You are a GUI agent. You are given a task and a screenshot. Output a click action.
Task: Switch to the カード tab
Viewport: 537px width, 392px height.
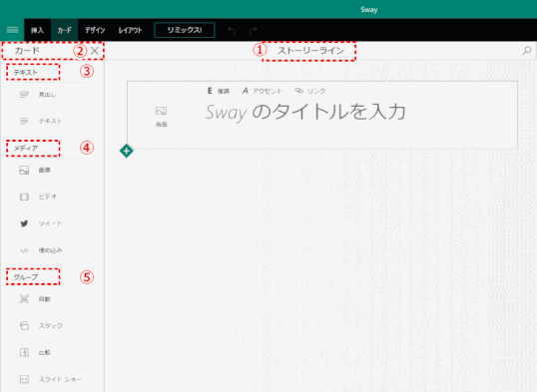(65, 30)
